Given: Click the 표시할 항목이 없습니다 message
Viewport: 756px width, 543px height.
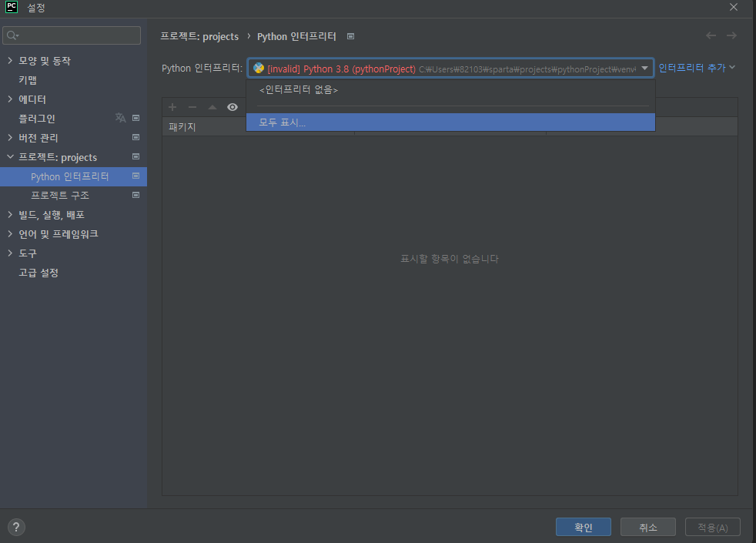Looking at the screenshot, I should point(450,259).
